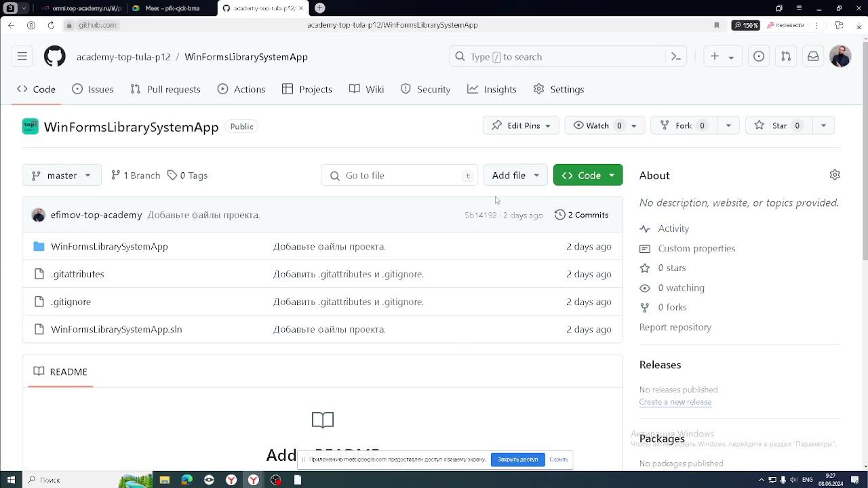Open the Projects tab
868x488 pixels.
pyautogui.click(x=307, y=89)
